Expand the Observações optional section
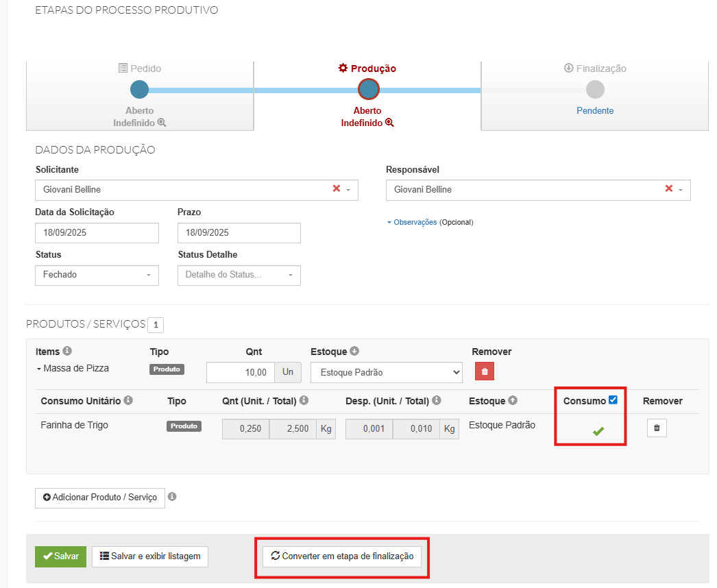 tap(415, 222)
